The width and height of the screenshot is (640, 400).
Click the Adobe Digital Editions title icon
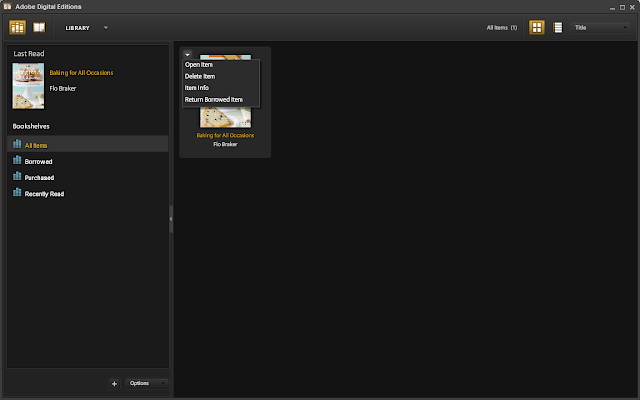7,6
